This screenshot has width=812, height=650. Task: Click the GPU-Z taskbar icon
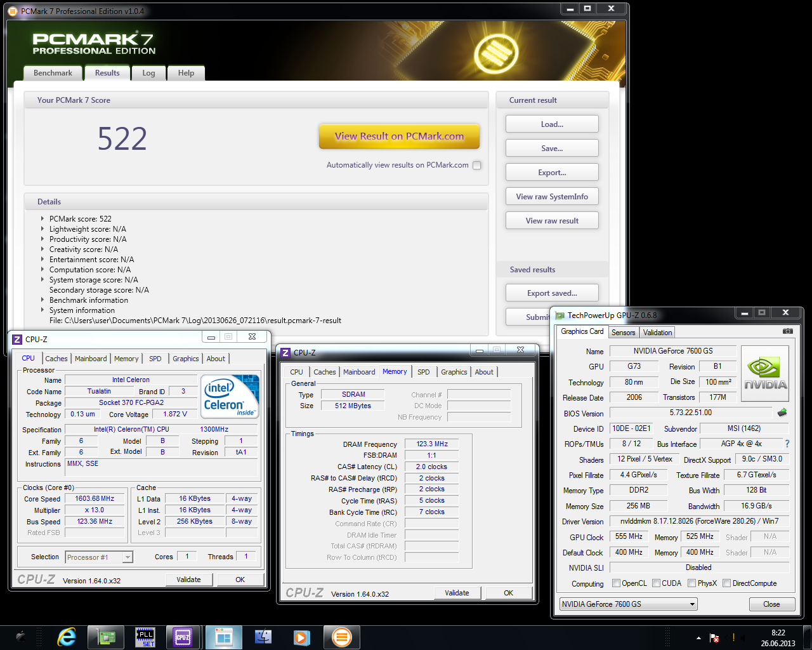tap(106, 637)
